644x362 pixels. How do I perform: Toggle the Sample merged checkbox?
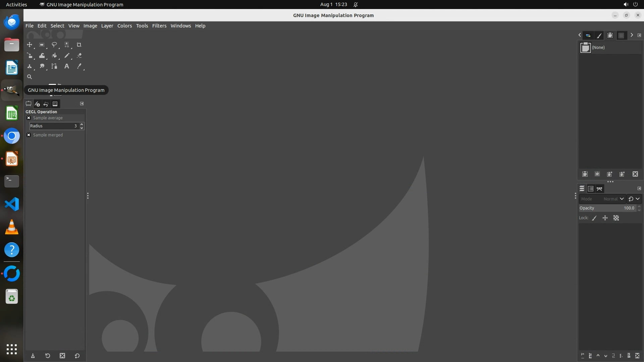click(x=29, y=135)
